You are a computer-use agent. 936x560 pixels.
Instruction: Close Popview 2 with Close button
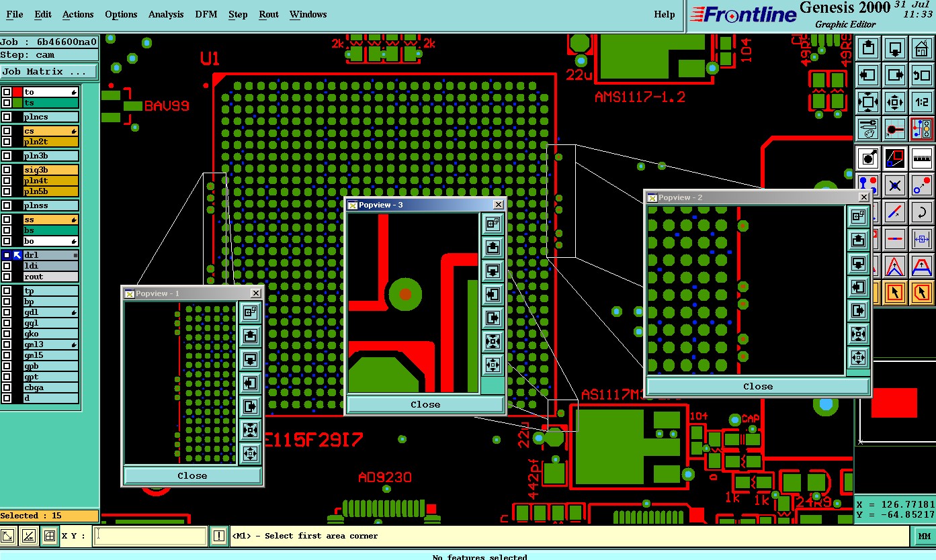(758, 386)
